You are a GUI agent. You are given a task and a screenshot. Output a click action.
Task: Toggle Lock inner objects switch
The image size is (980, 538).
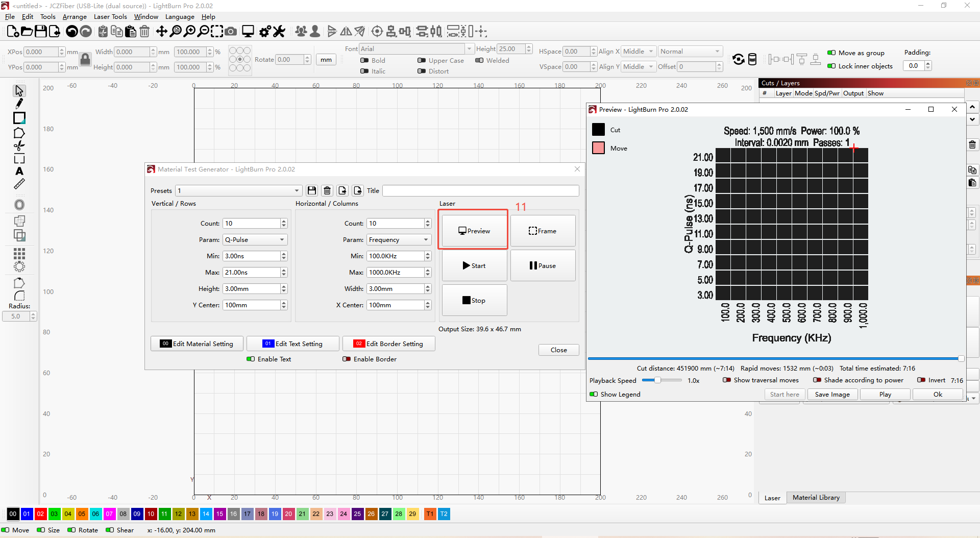[831, 66]
